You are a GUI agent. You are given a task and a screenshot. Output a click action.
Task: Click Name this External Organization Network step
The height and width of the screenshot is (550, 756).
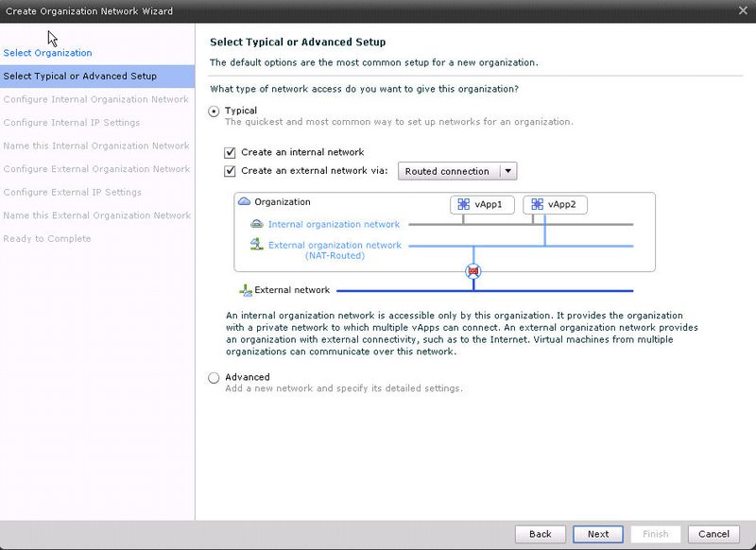click(97, 215)
